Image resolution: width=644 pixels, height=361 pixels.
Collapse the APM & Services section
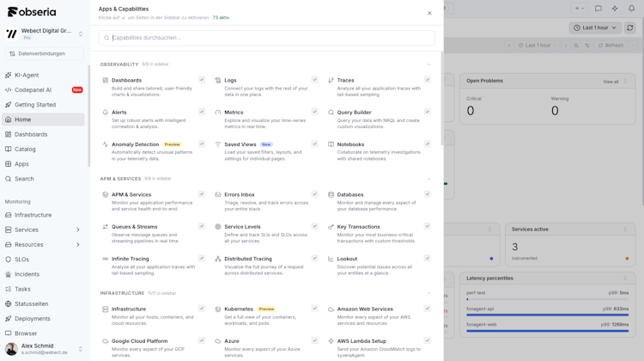point(428,179)
